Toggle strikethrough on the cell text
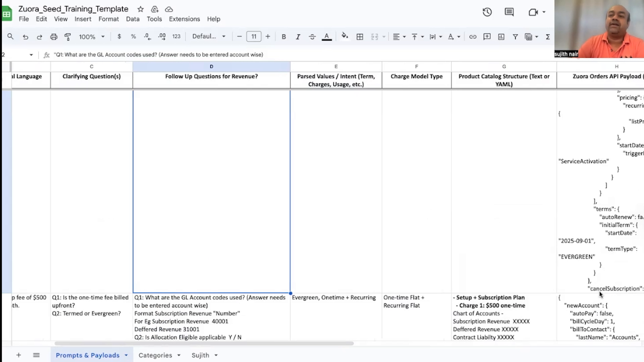 point(312,37)
